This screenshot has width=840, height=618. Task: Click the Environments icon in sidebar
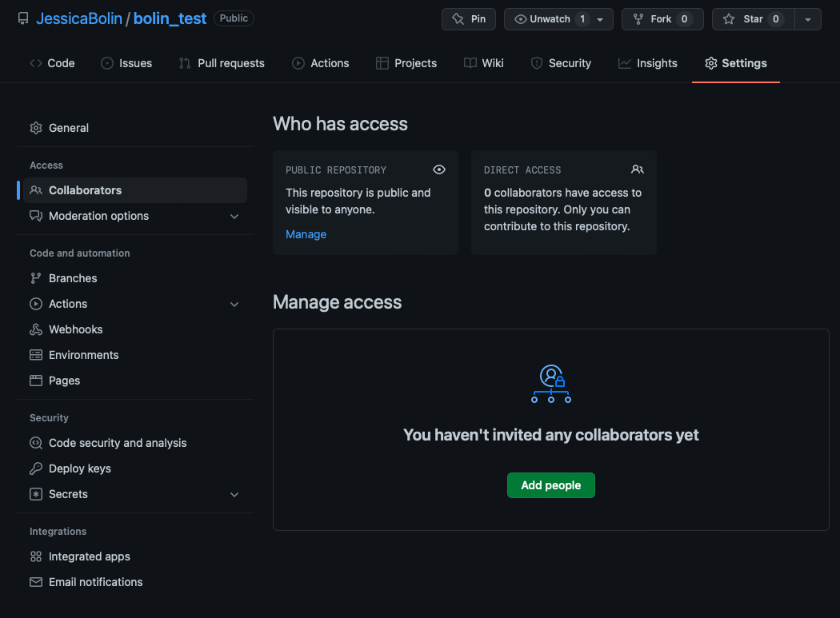[x=36, y=355]
